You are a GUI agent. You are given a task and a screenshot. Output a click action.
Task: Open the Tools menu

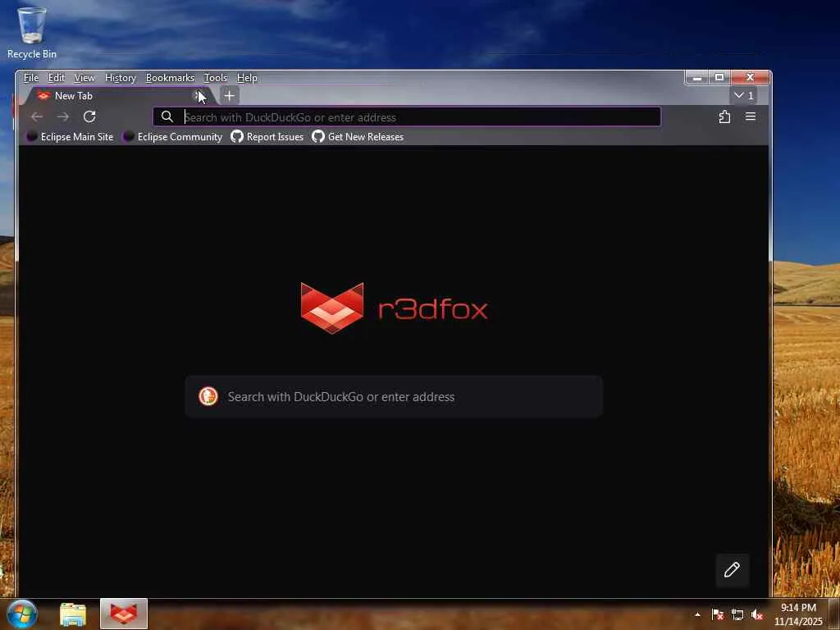pos(216,78)
